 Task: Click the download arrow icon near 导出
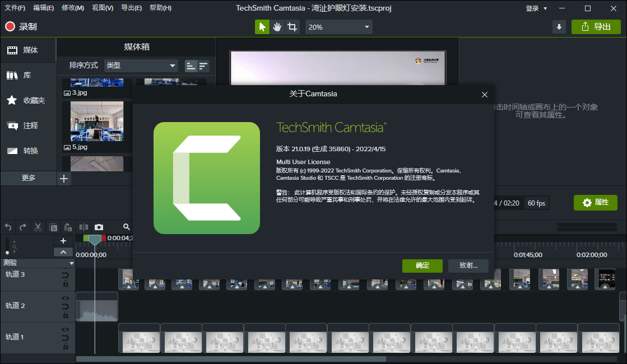[559, 27]
